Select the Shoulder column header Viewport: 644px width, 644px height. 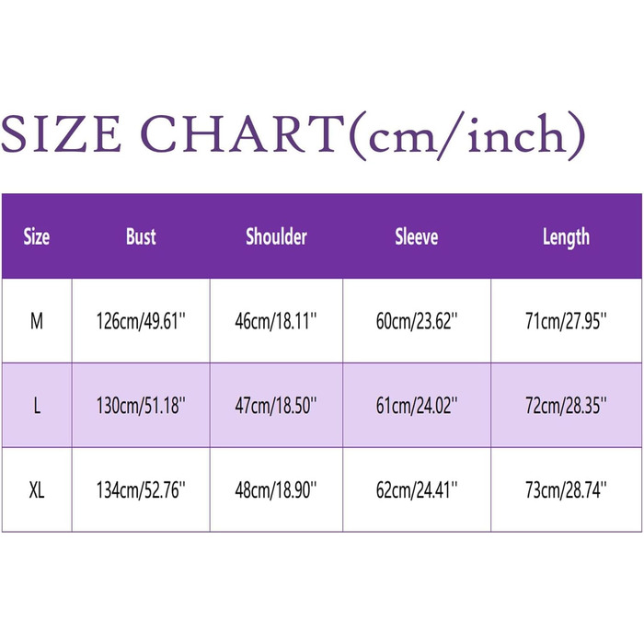[x=276, y=236]
